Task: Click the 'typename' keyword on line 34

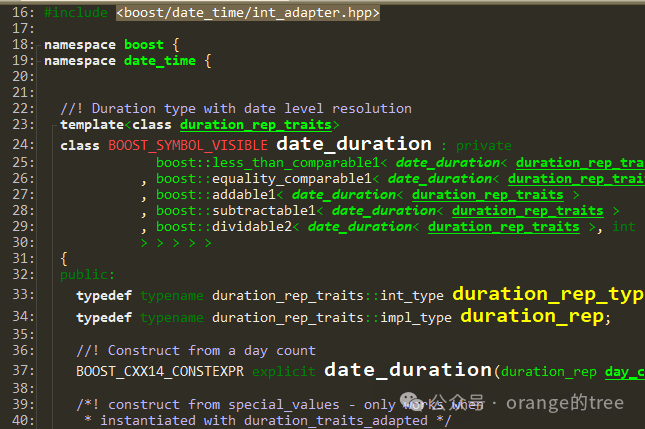Action: pyautogui.click(x=172, y=318)
